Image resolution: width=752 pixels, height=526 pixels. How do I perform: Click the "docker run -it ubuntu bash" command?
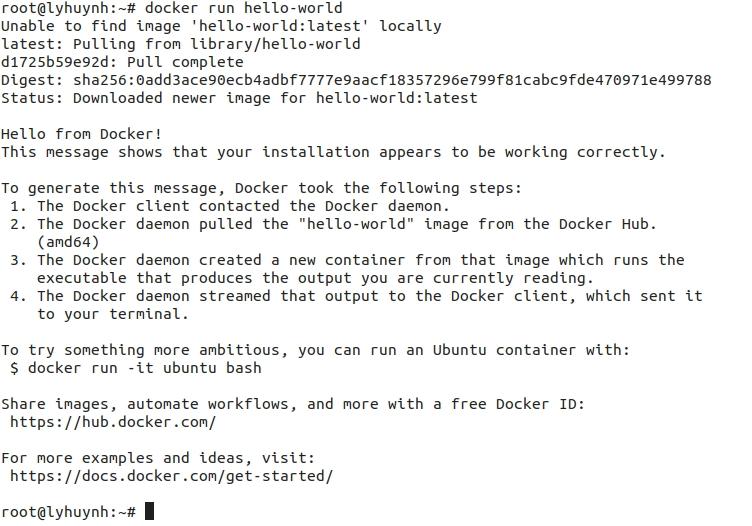point(144,368)
